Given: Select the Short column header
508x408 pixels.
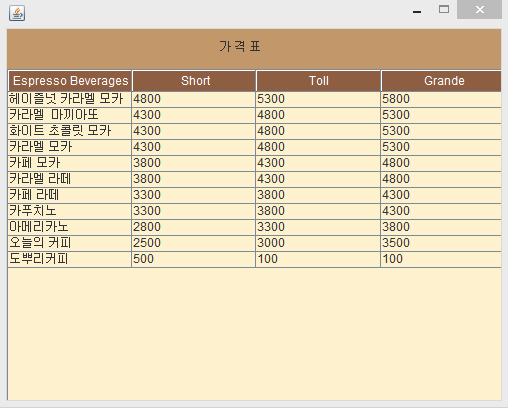Looking at the screenshot, I should click(x=194, y=81).
